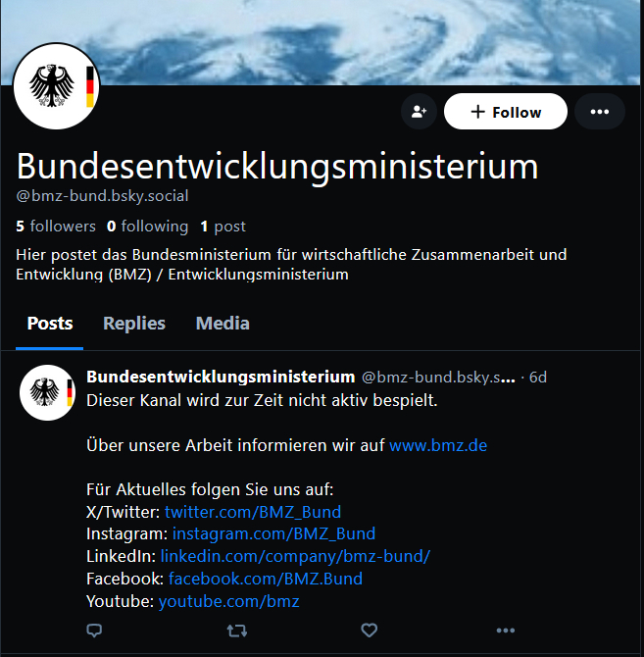Switch to the Media tab
The width and height of the screenshot is (644, 657).
[223, 324]
